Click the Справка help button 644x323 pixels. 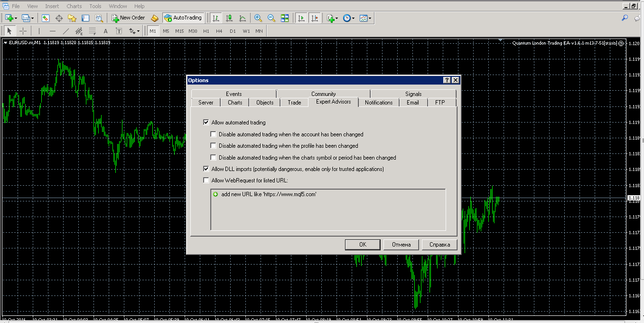tap(439, 245)
